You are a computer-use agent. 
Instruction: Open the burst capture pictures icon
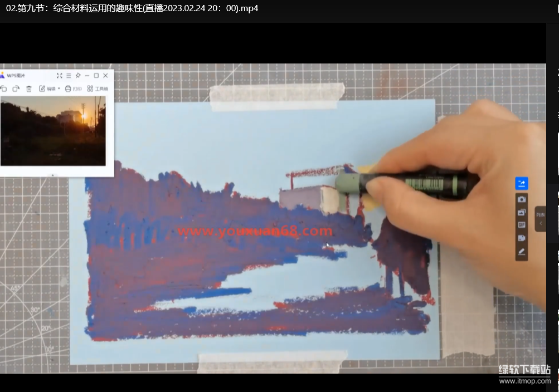coord(522,212)
